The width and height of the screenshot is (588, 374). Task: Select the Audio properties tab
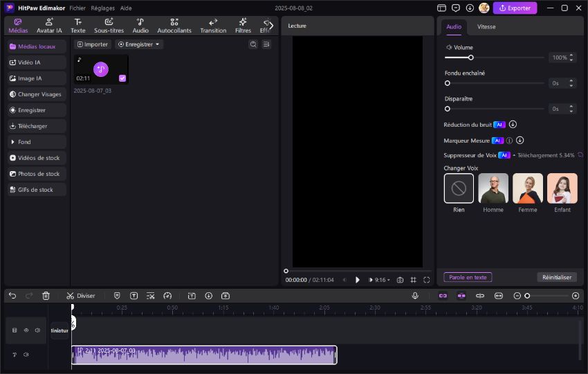tap(454, 26)
